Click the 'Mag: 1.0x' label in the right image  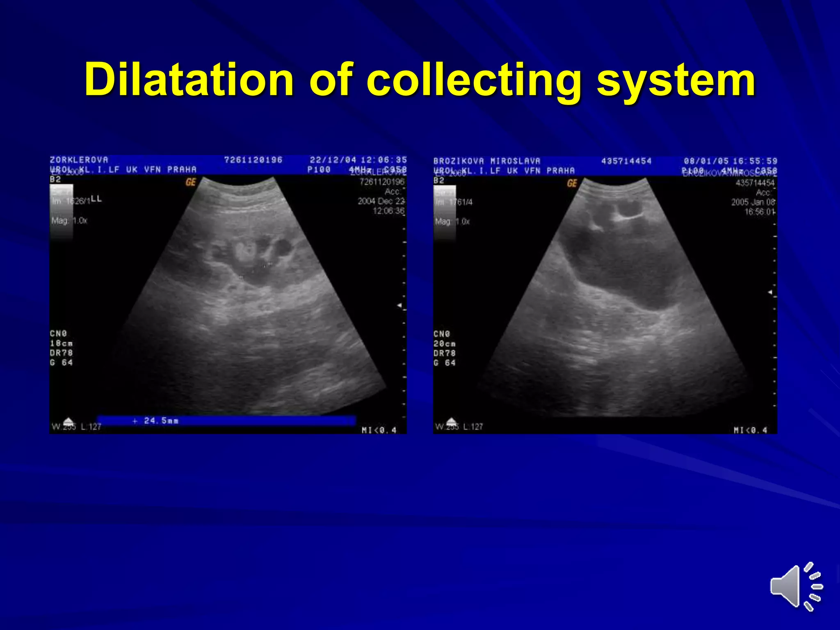[452, 221]
